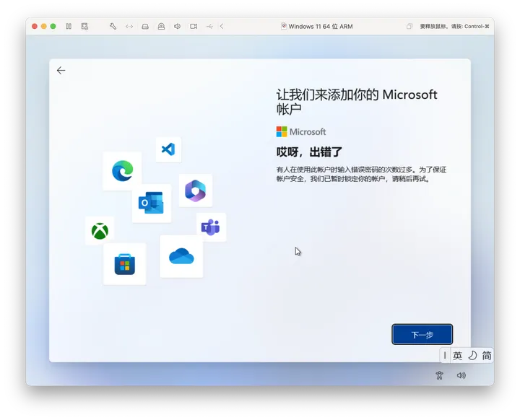Click the 让我们来添加你的 Microsoft 帐户 title
Viewport: 520px width, 420px height.
click(x=357, y=102)
